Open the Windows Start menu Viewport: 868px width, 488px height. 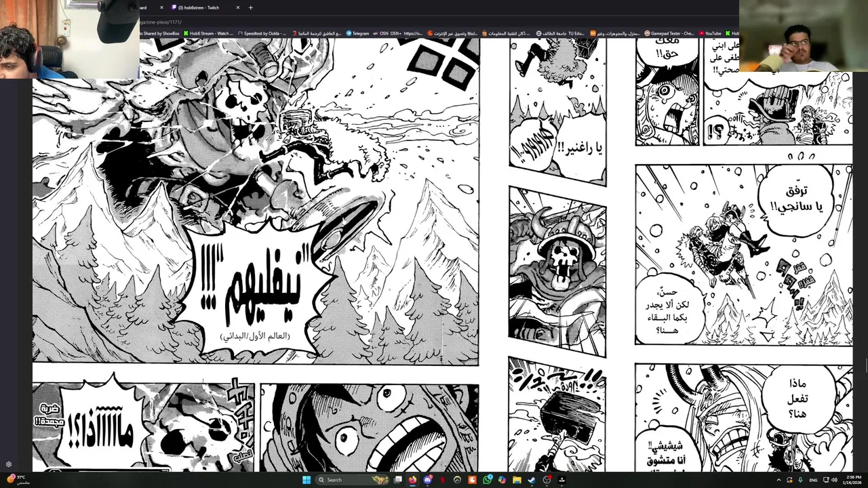click(307, 480)
